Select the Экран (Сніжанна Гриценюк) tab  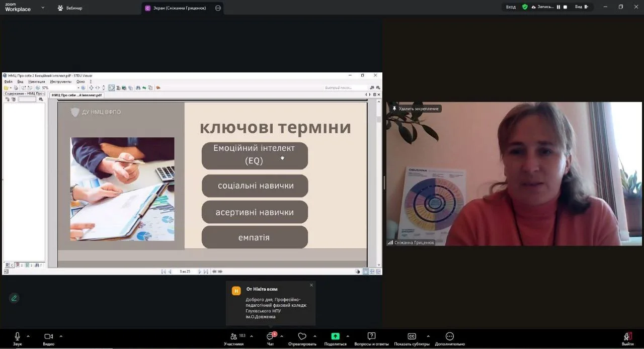pos(176,8)
